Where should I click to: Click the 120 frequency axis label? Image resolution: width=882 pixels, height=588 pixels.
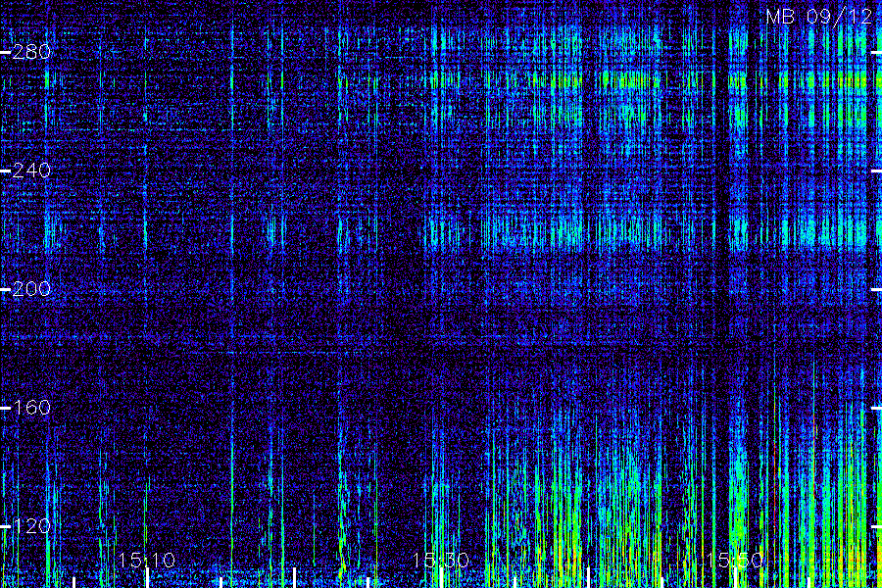31,526
